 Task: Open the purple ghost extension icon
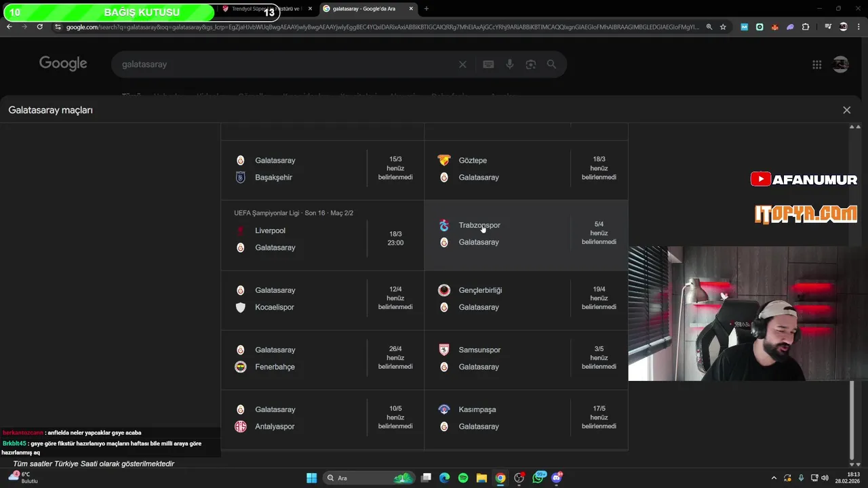(790, 27)
